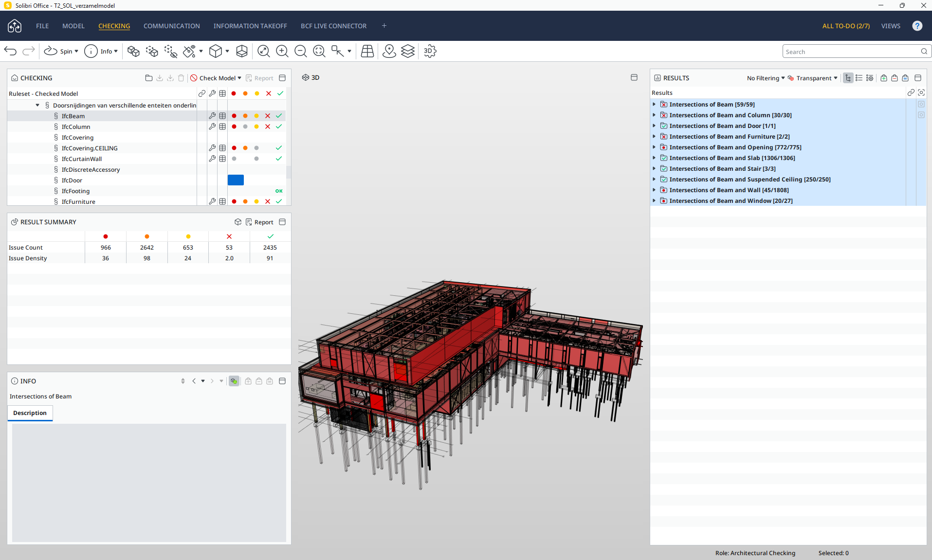Click the Zoom Out magnifier icon
Image resolution: width=932 pixels, height=560 pixels.
coord(301,51)
